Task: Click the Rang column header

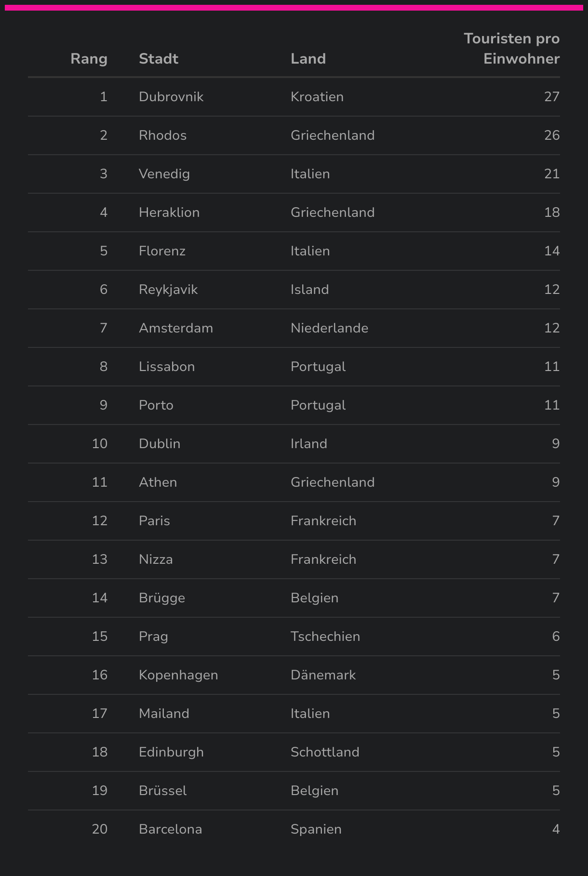Action: 89,59
